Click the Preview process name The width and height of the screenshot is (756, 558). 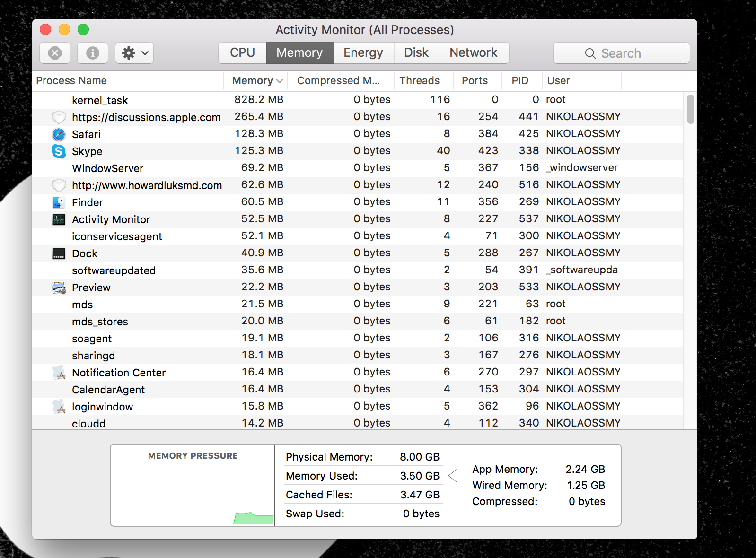coord(91,288)
